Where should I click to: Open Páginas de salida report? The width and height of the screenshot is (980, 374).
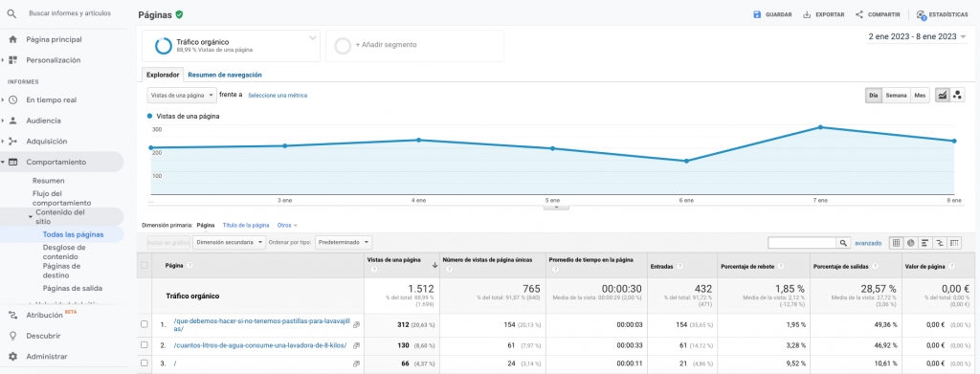[73, 289]
